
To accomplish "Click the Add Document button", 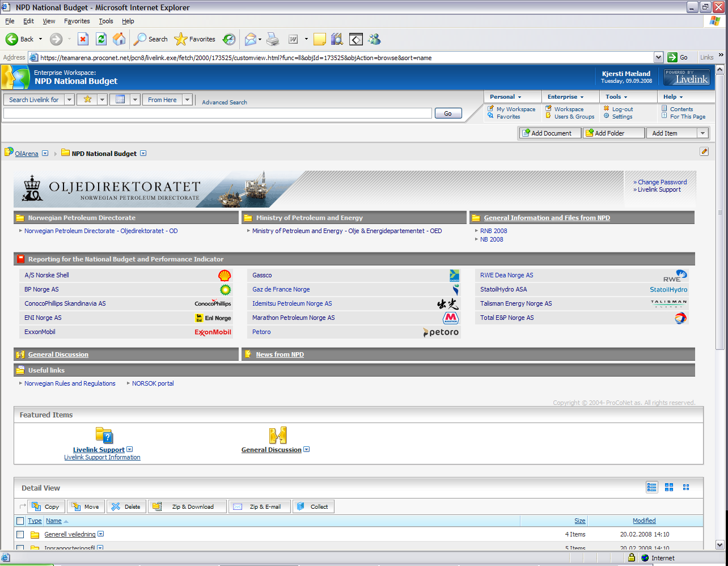I will coord(550,133).
